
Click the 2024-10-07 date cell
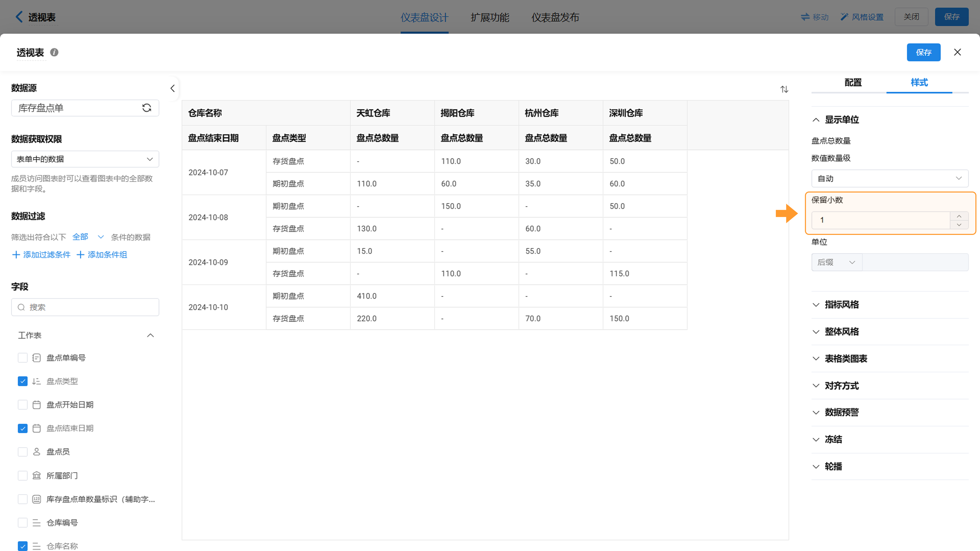pyautogui.click(x=224, y=172)
